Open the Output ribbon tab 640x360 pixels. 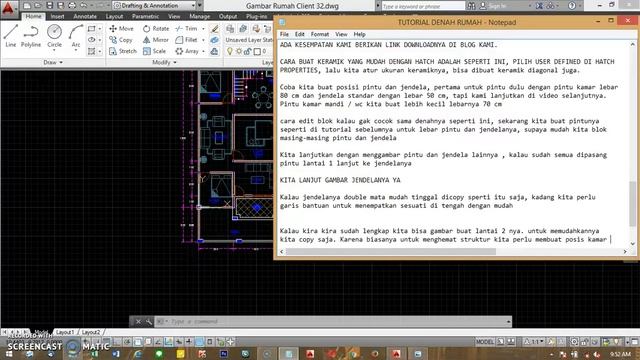click(x=228, y=16)
